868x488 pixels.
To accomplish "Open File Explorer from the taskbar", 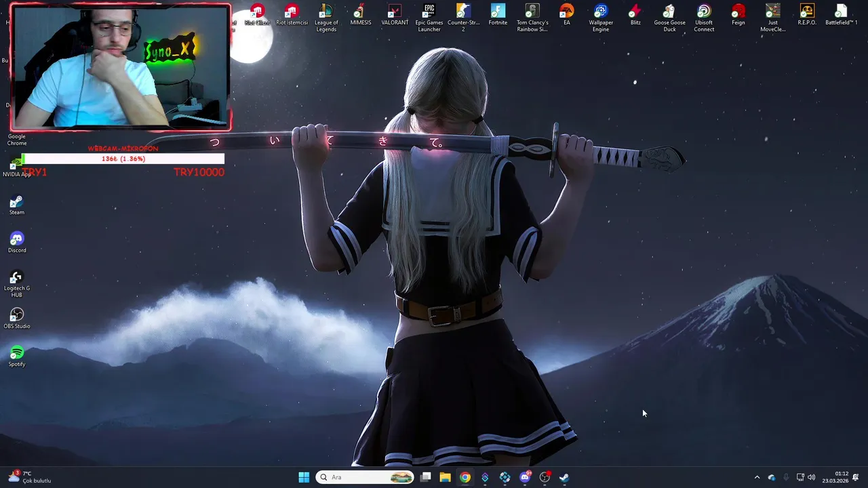I will click(446, 477).
